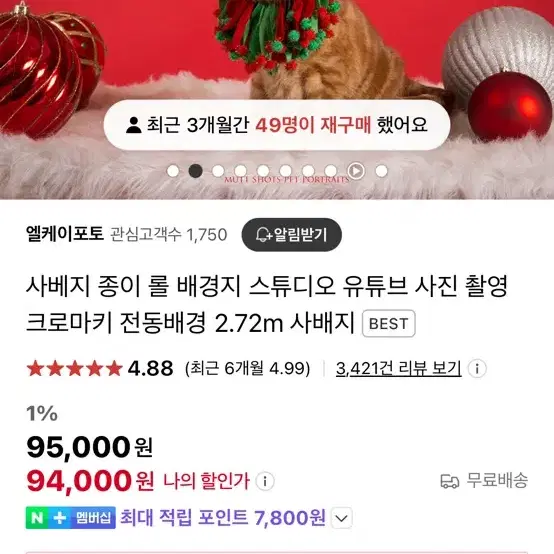Jump to the last carousel dot
The image size is (554, 554).
[x=381, y=171]
